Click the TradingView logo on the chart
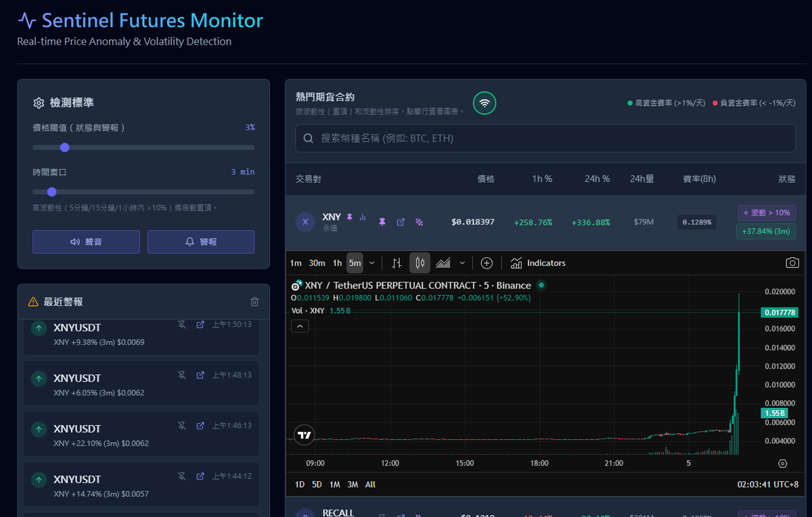Viewport: 812px width, 517px height. 304,435
